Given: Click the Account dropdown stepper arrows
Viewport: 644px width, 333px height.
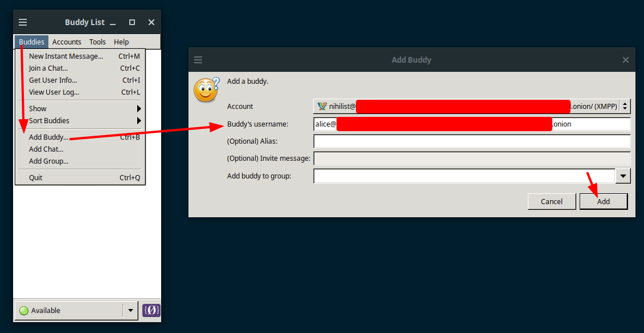Looking at the screenshot, I should pos(625,106).
